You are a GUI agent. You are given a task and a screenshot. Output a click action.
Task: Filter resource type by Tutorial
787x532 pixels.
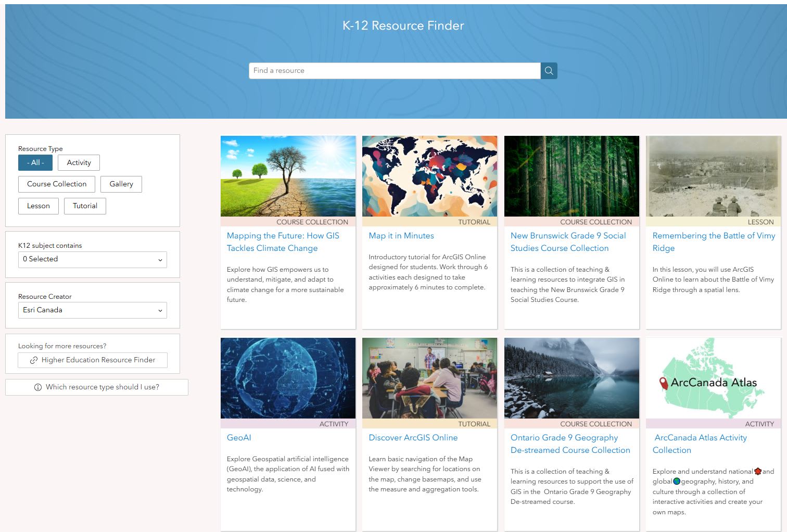(85, 206)
